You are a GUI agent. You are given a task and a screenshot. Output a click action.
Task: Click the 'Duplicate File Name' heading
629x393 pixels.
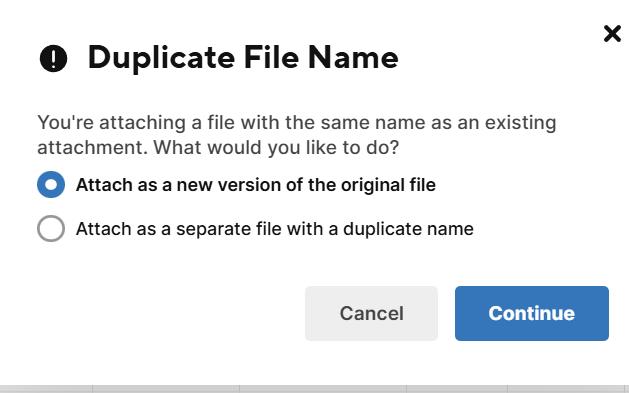[x=243, y=58]
